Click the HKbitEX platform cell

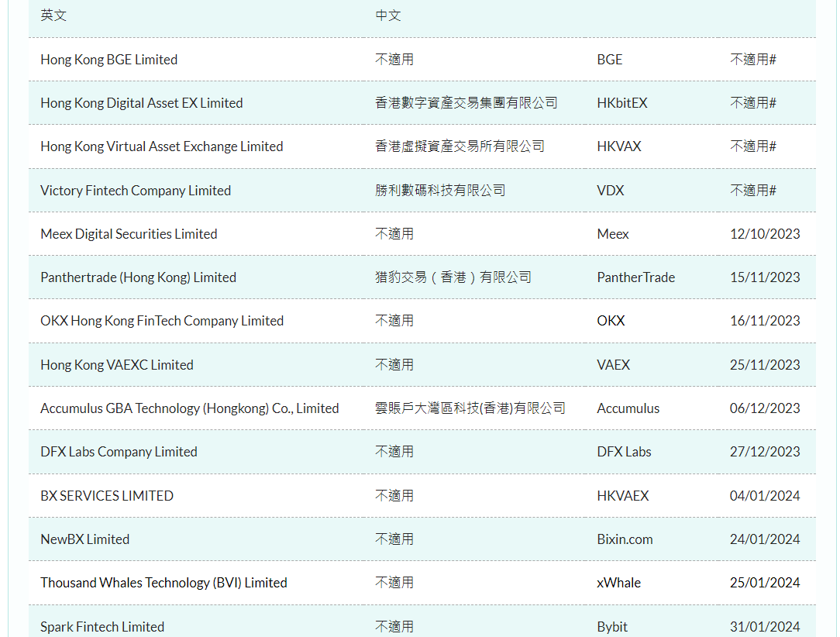[x=622, y=103]
